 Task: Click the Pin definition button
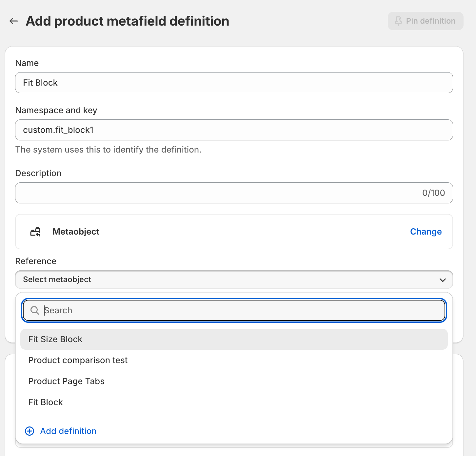426,21
